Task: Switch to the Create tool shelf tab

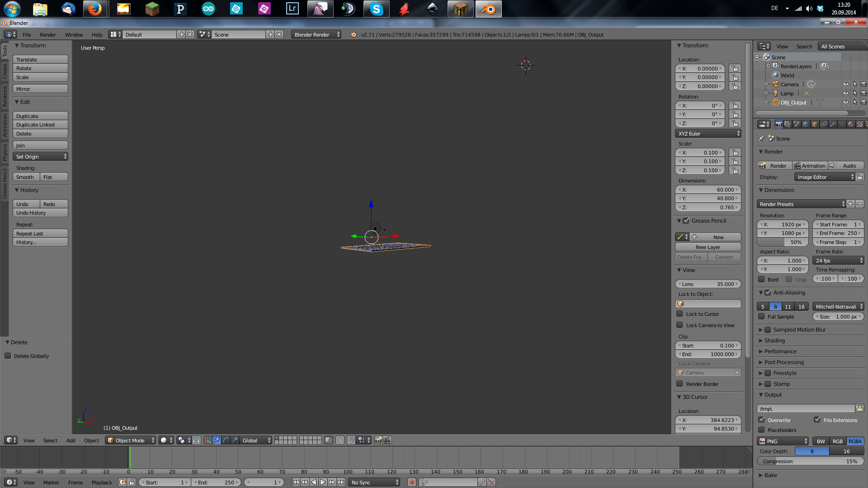Action: tap(5, 71)
